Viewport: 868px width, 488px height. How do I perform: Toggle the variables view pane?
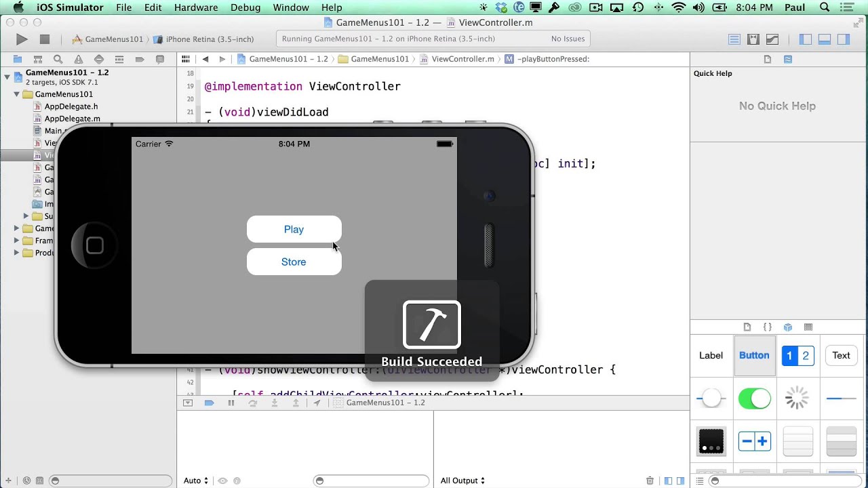point(668,481)
